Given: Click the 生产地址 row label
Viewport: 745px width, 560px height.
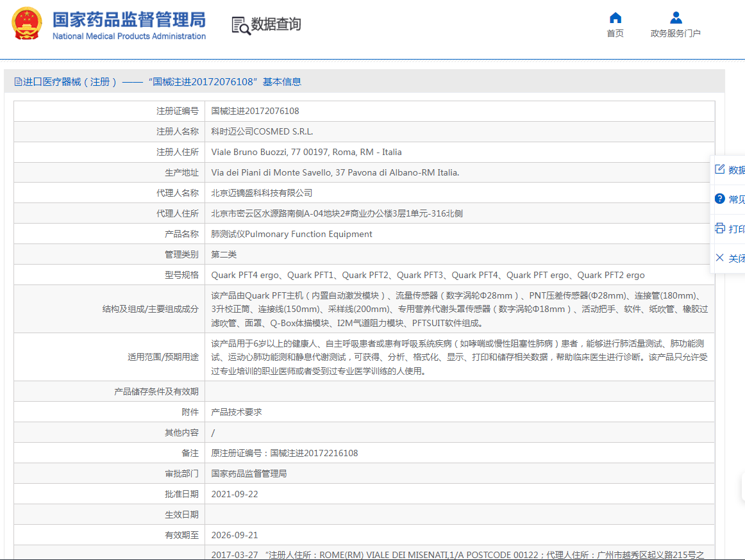Looking at the screenshot, I should click(181, 172).
